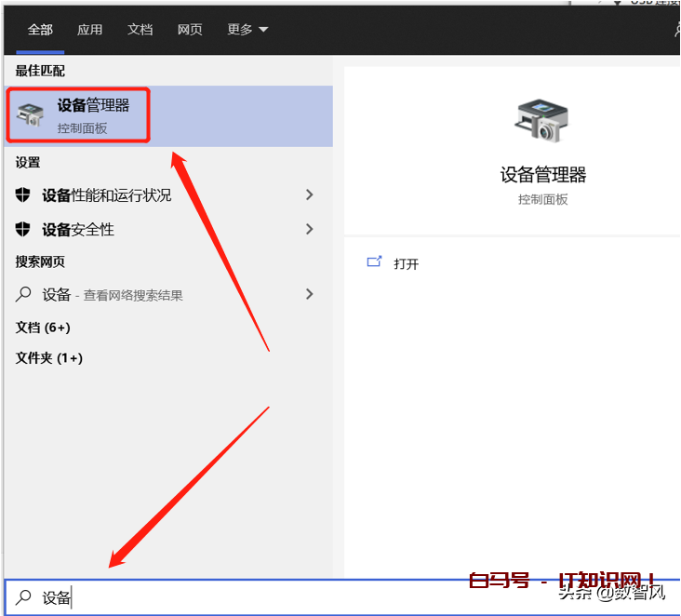Click the Device Manager icon in best match

pos(31,114)
